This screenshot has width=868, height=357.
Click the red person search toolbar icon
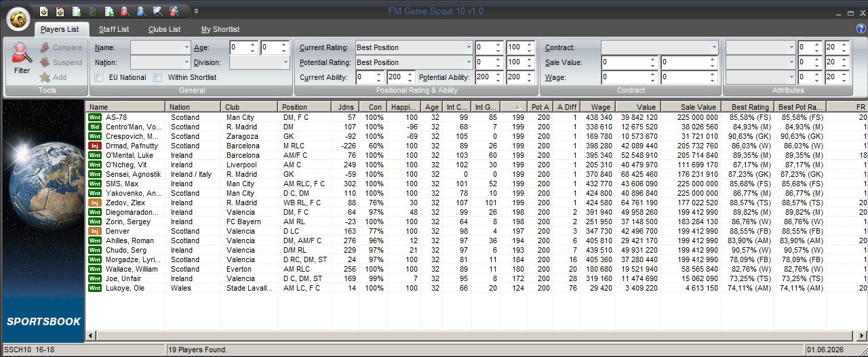(x=125, y=11)
